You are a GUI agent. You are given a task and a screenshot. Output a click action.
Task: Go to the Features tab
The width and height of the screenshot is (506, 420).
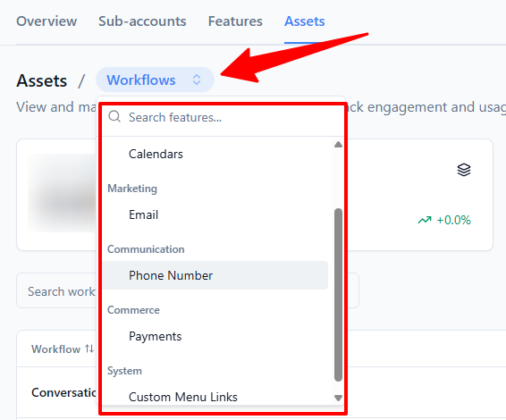coord(235,21)
